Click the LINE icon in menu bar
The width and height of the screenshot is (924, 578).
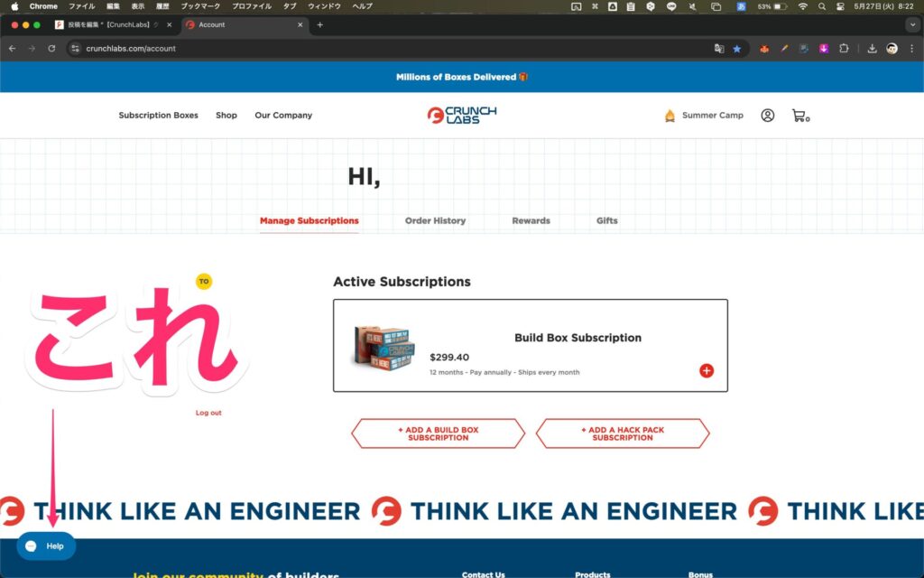671,6
